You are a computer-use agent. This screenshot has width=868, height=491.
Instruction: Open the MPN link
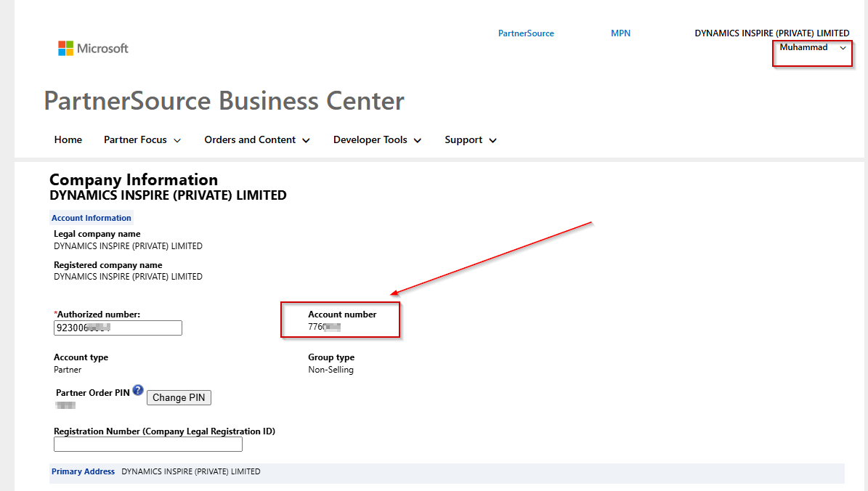tap(620, 33)
